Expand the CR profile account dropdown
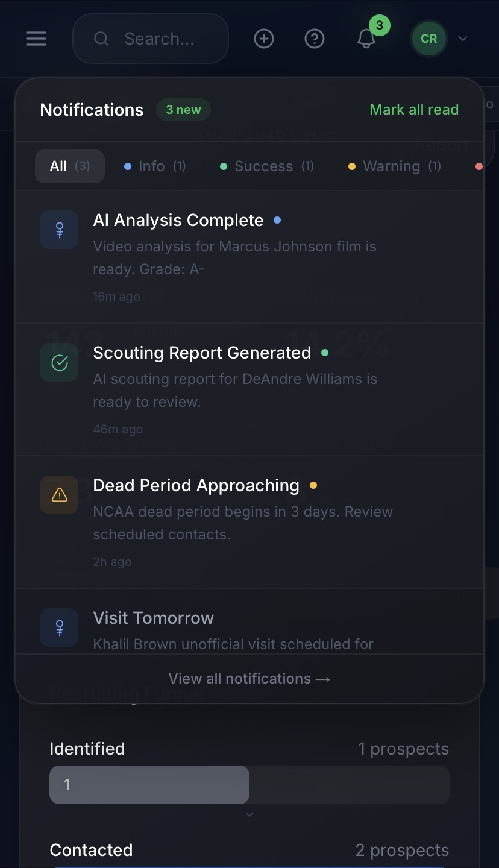This screenshot has height=868, width=499. [x=462, y=39]
